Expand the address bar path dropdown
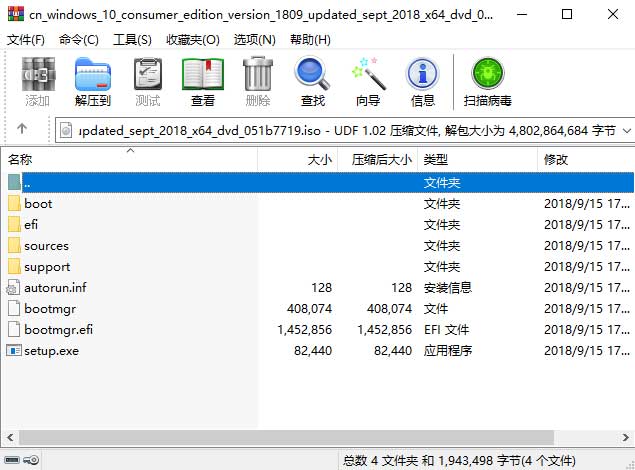Image resolution: width=635 pixels, height=470 pixels. tap(627, 131)
